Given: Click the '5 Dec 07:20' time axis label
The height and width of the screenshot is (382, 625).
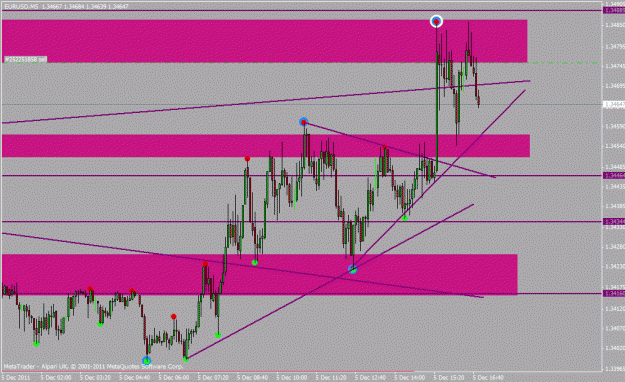Looking at the screenshot, I should 213,377.
